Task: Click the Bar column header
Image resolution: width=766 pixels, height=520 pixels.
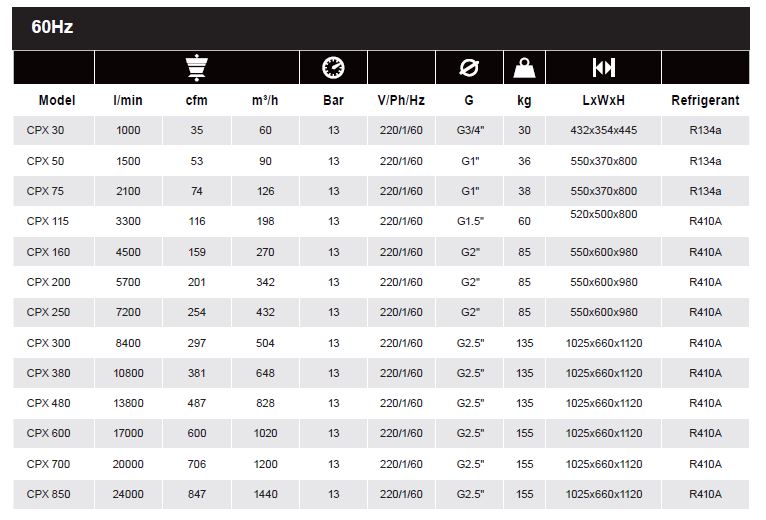Action: coord(333,100)
